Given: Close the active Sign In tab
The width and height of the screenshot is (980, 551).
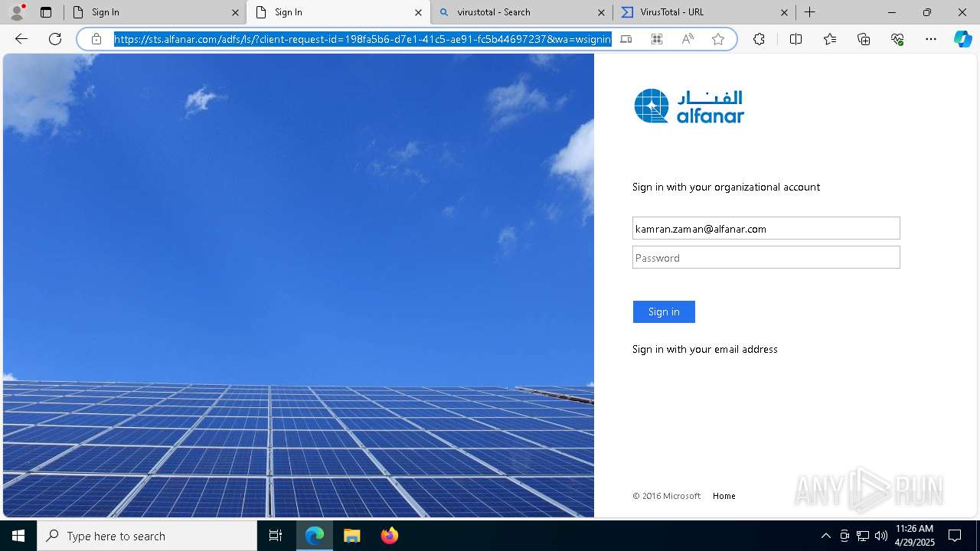Looking at the screenshot, I should pos(418,12).
